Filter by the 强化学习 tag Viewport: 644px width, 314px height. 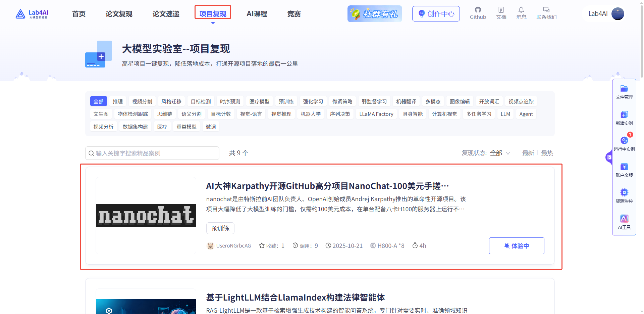313,101
